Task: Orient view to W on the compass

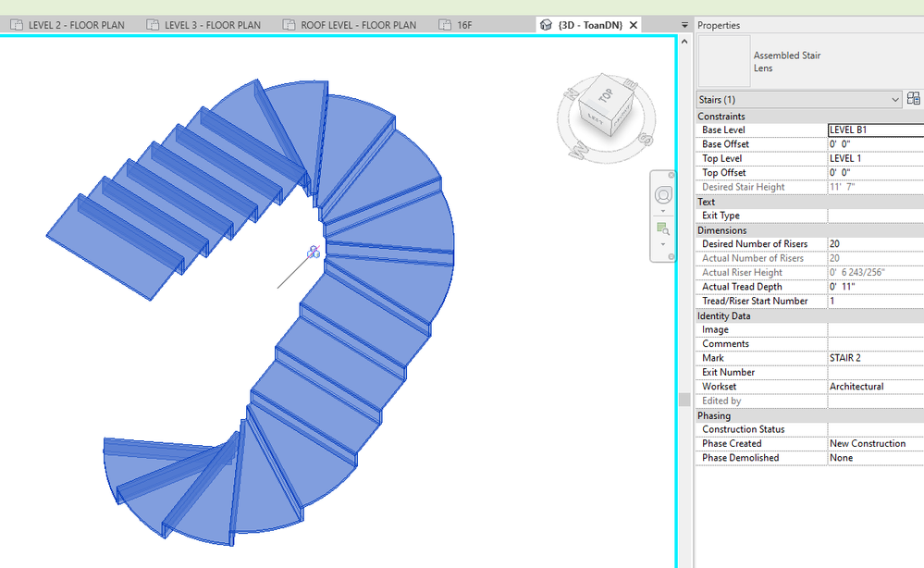Action: tap(580, 150)
